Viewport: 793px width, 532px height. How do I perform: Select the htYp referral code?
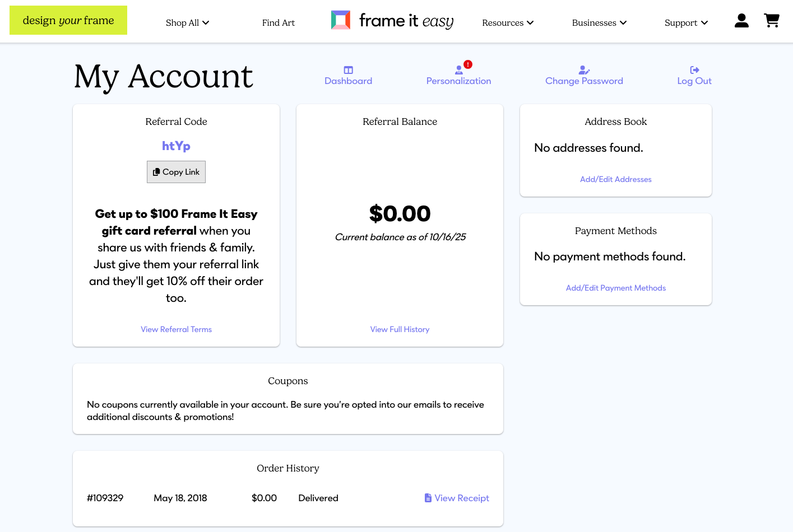(x=176, y=146)
